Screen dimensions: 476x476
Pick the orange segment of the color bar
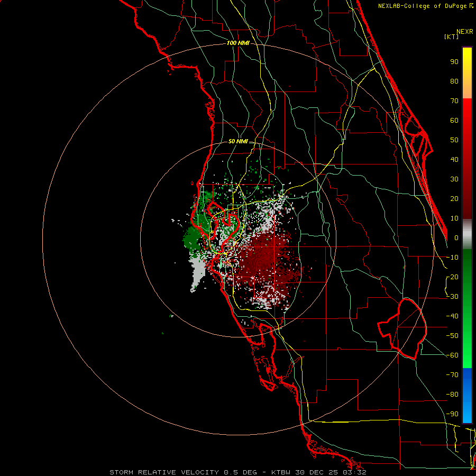[x=467, y=91]
